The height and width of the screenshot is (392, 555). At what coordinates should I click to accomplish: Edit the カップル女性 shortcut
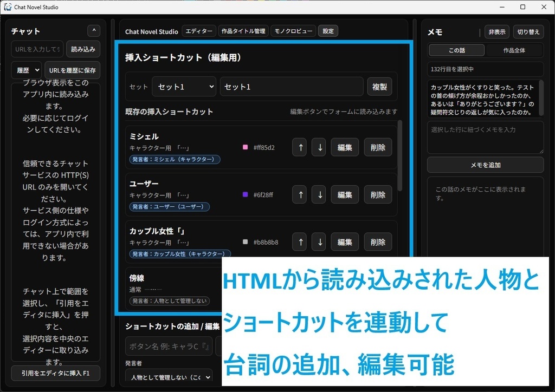coord(345,242)
